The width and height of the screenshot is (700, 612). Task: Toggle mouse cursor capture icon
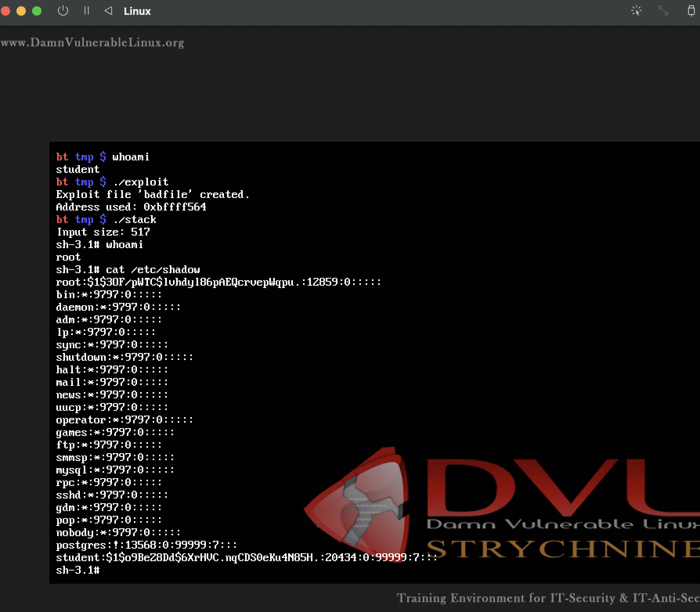click(x=637, y=11)
